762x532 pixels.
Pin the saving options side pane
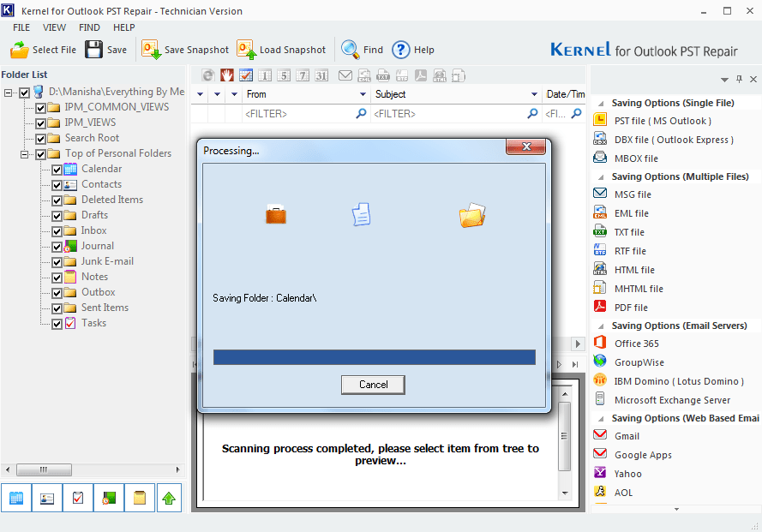739,79
